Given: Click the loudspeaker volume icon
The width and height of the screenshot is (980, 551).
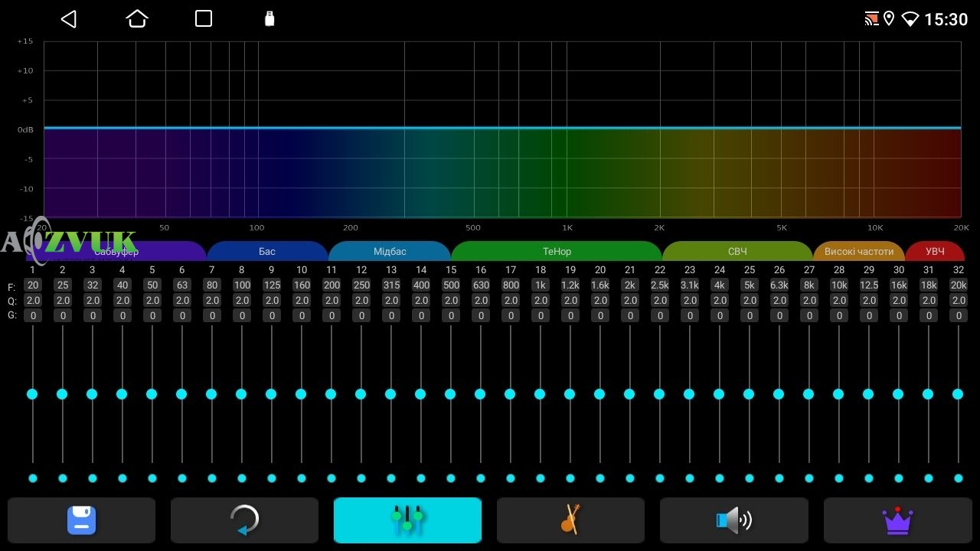Looking at the screenshot, I should tap(733, 520).
